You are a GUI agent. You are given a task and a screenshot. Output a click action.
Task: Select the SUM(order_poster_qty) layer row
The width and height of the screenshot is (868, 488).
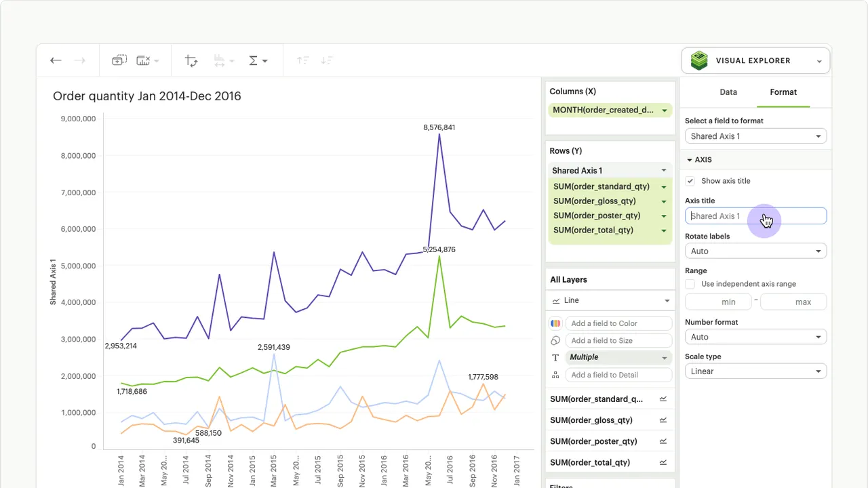[x=610, y=441]
